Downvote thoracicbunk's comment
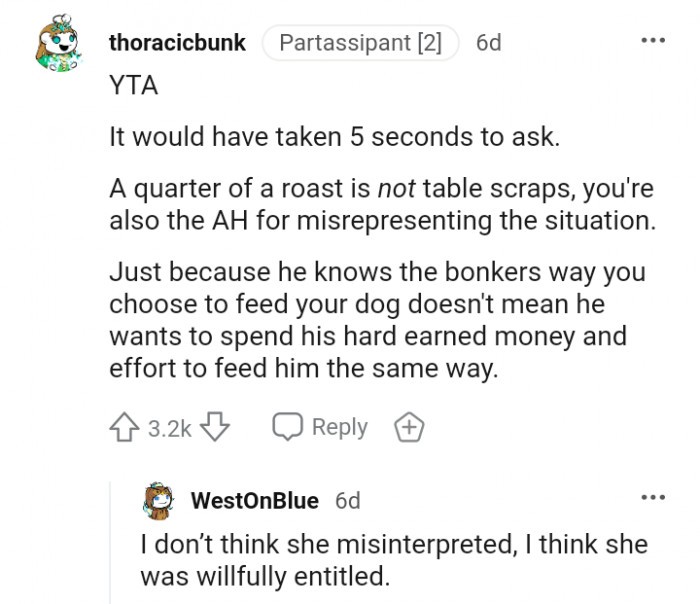This screenshot has height=604, width=700. pyautogui.click(x=215, y=427)
